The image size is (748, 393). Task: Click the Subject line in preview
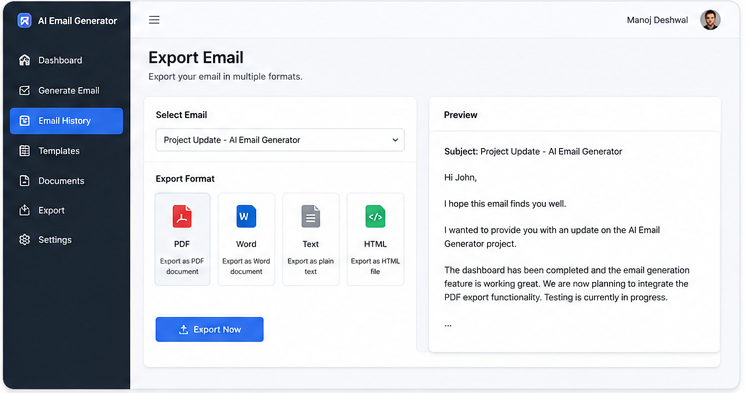click(x=533, y=151)
